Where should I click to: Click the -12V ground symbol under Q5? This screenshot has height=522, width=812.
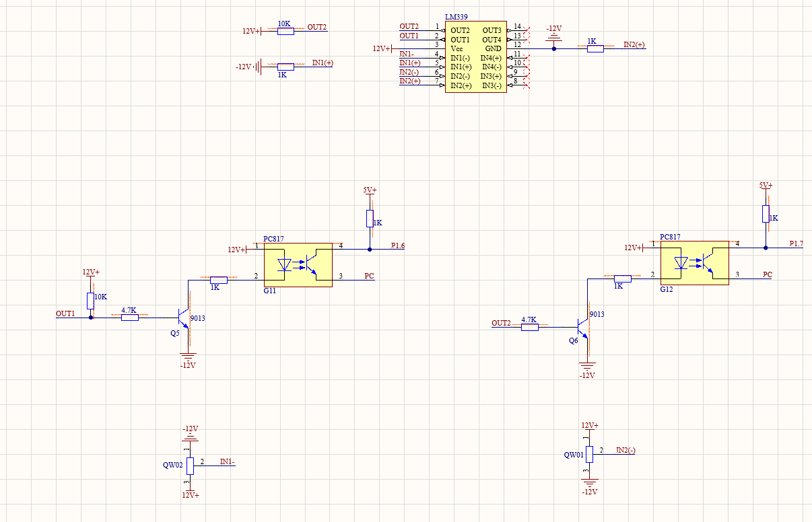[x=188, y=360]
